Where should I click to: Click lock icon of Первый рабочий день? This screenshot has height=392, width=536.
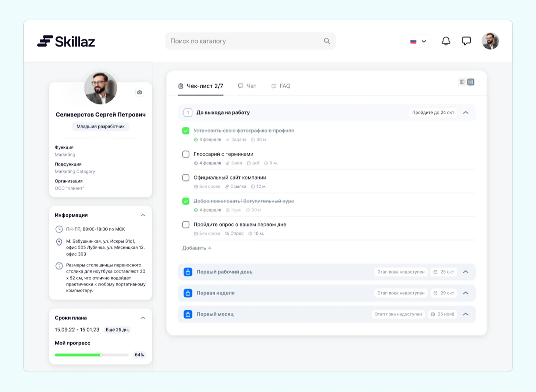tap(188, 272)
